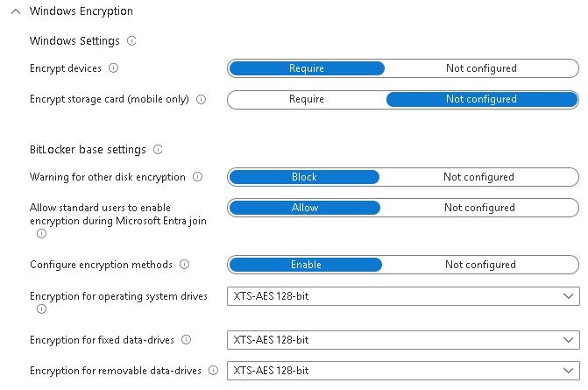This screenshot has height=390, width=588.
Task: Click info icon for fixed data-drives encryption
Action: click(x=186, y=339)
